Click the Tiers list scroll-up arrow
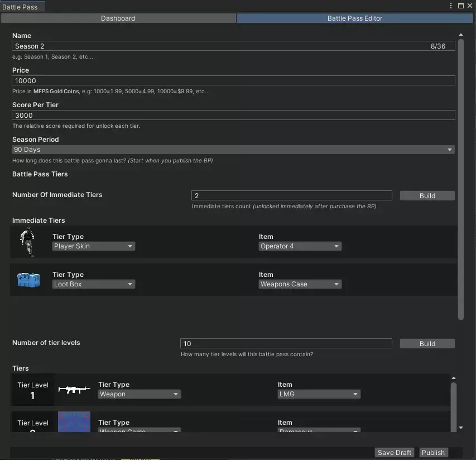Viewport: 476px width, 460px height. click(453, 378)
